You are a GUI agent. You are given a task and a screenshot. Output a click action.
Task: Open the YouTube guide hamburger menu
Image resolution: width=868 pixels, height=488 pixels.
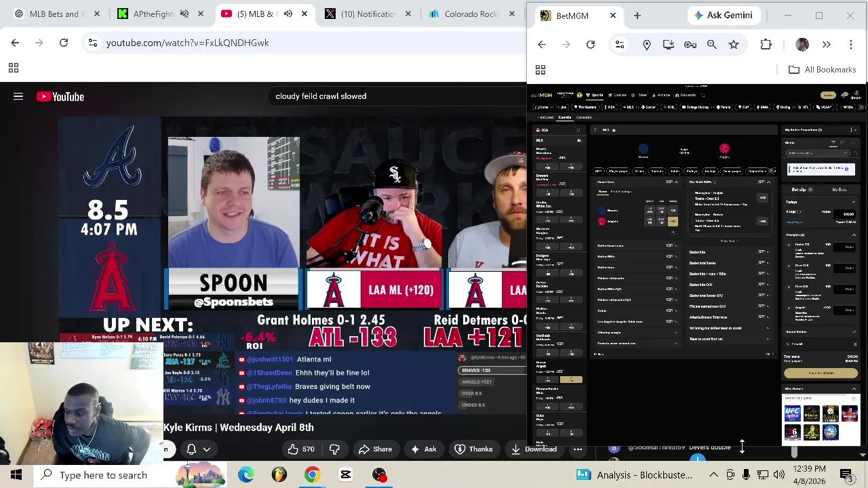[18, 96]
